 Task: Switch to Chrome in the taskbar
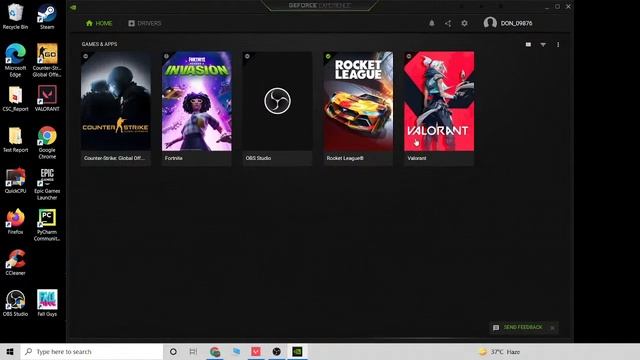215,351
